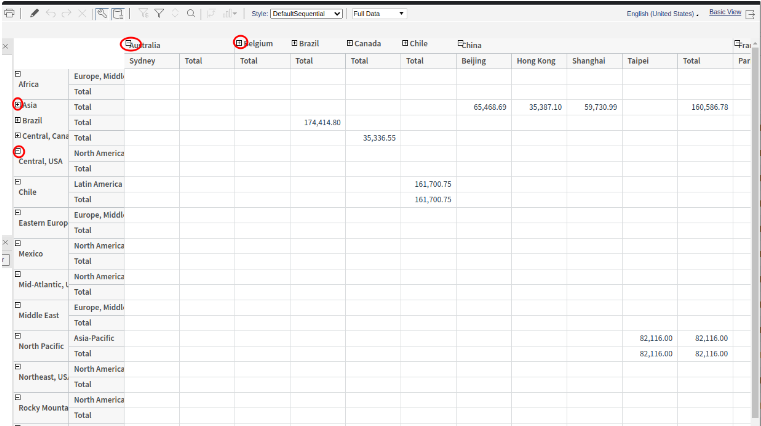Image resolution: width=761 pixels, height=426 pixels.
Task: Expand the Chile column header
Action: point(405,43)
